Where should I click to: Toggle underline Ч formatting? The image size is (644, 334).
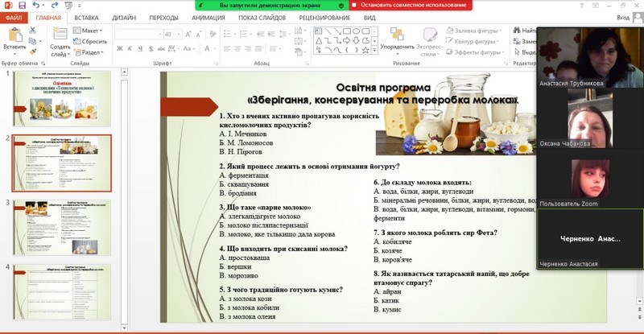(140, 48)
